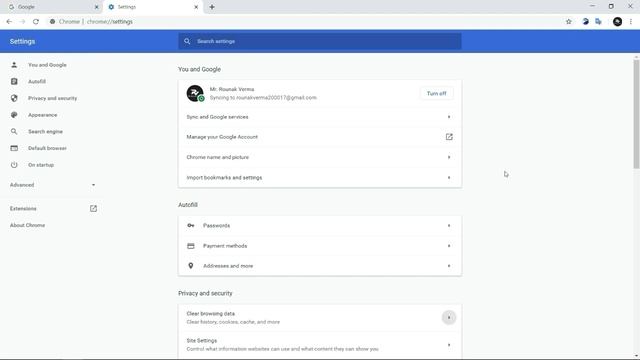Click the search magnifier icon in settings bar
The image size is (640, 360).
pyautogui.click(x=187, y=41)
